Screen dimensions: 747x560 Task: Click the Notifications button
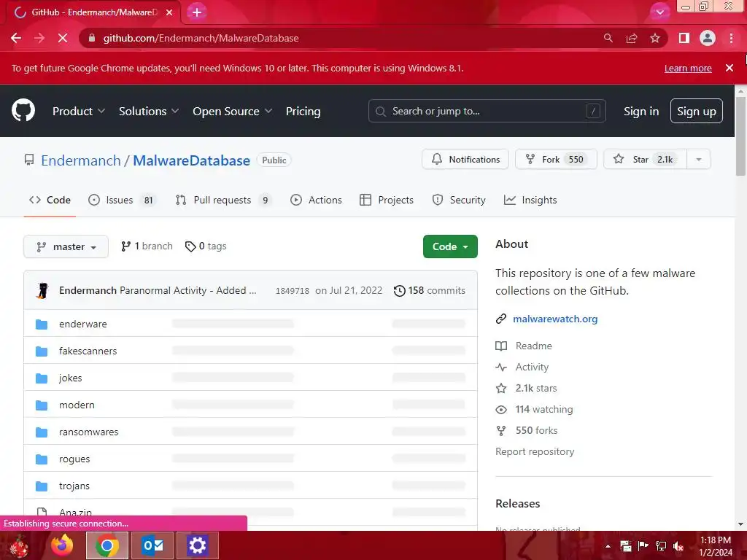[465, 160]
